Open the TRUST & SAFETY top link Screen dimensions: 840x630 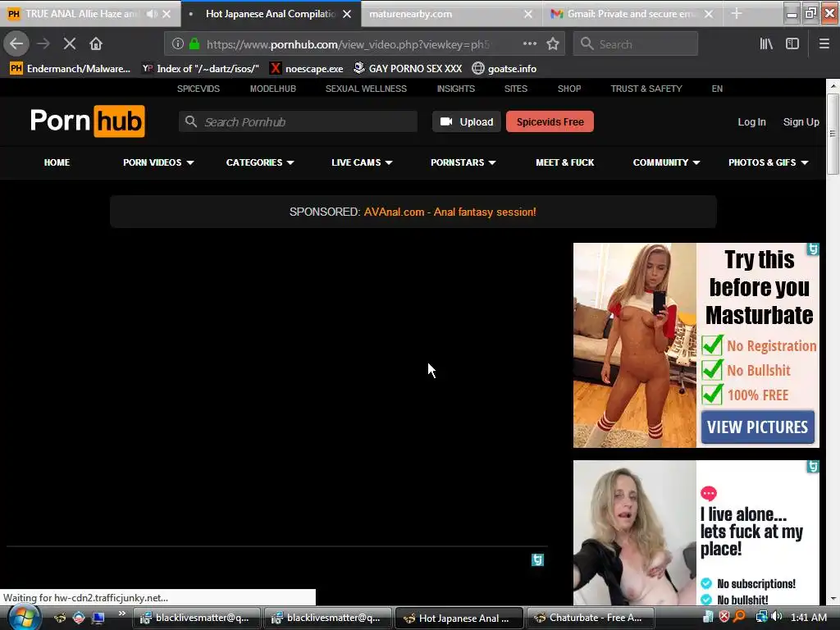click(x=646, y=89)
